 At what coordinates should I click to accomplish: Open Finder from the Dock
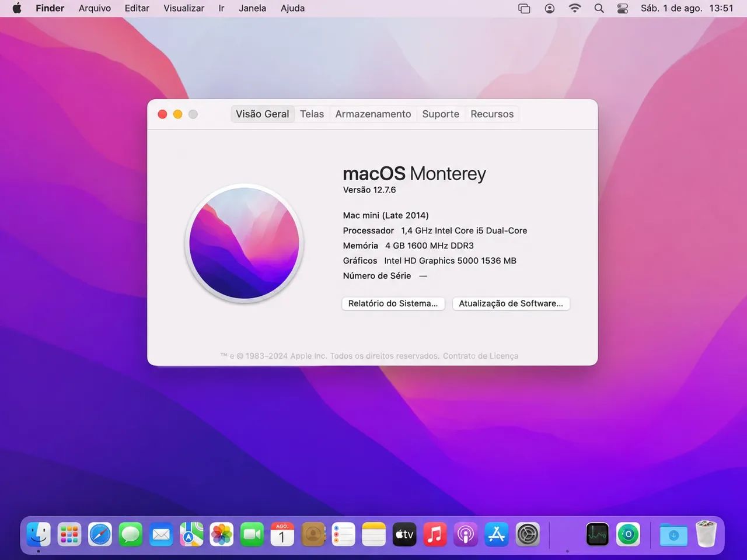(x=39, y=534)
